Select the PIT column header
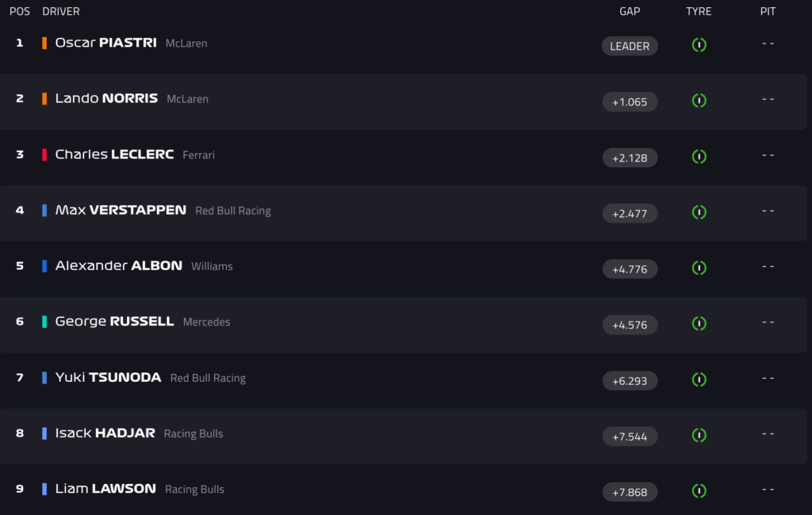Screen dimensions: 812x515 tap(768, 12)
